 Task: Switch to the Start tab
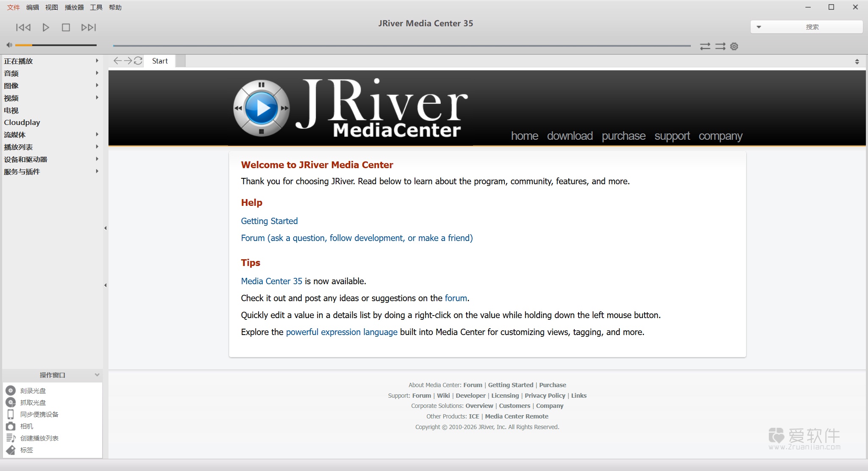tap(159, 61)
